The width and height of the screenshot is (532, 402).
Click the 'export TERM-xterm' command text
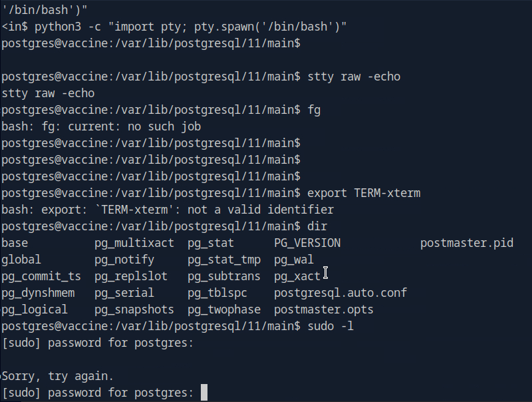click(363, 193)
